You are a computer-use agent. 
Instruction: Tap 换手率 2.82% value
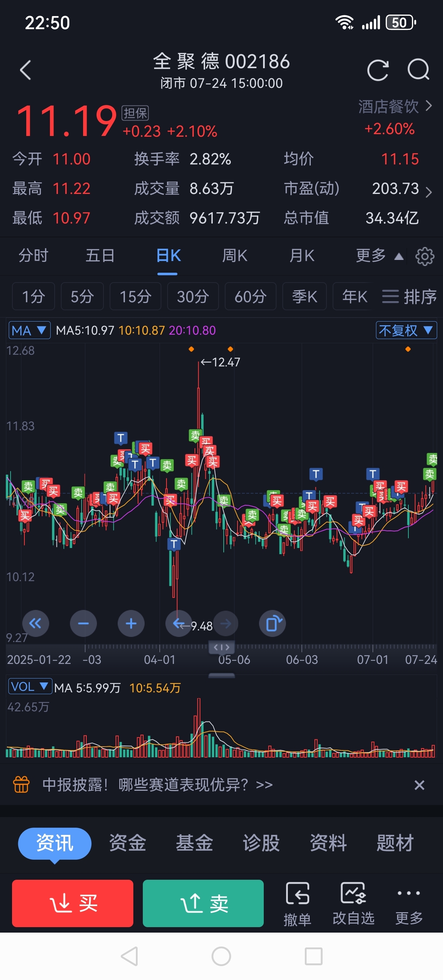[x=210, y=159]
